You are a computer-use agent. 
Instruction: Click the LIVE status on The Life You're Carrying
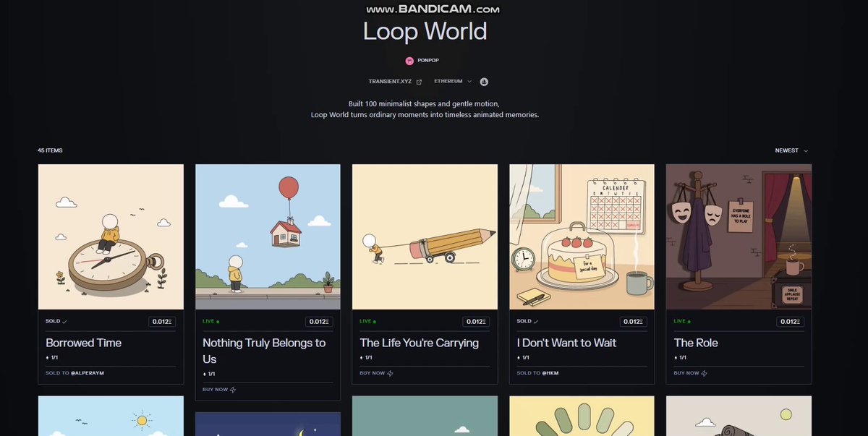[367, 321]
